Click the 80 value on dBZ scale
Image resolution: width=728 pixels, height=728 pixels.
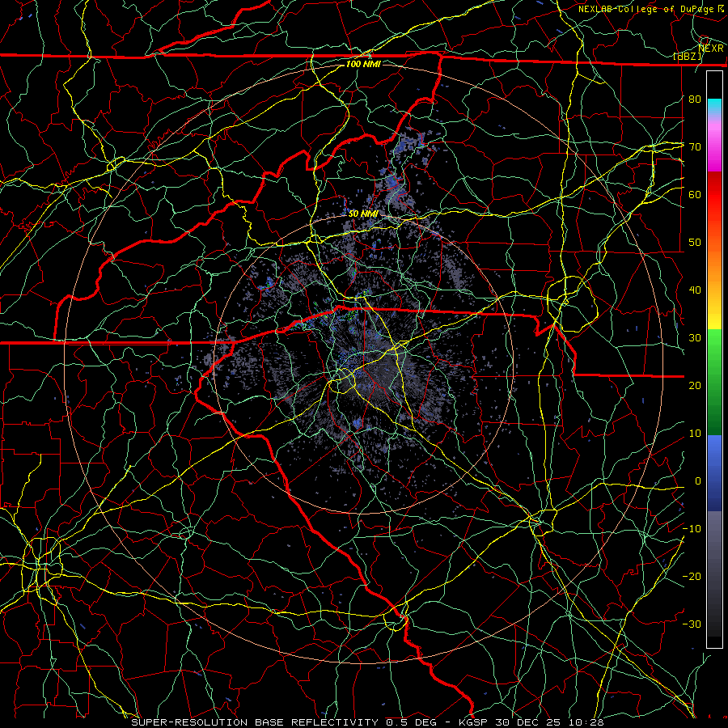click(695, 99)
